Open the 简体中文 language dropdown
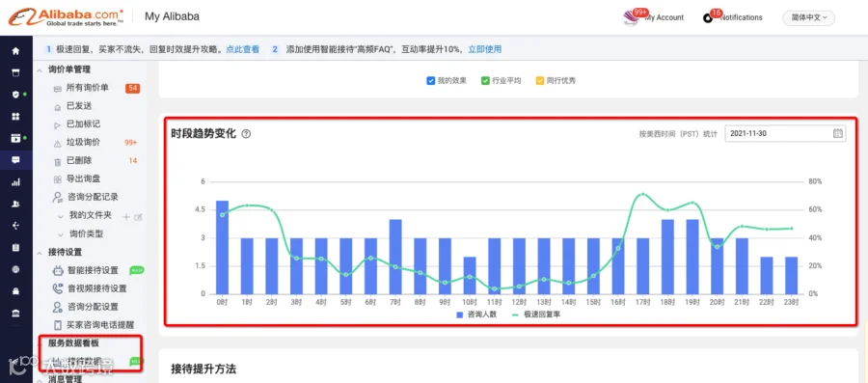868x383 pixels. click(808, 17)
